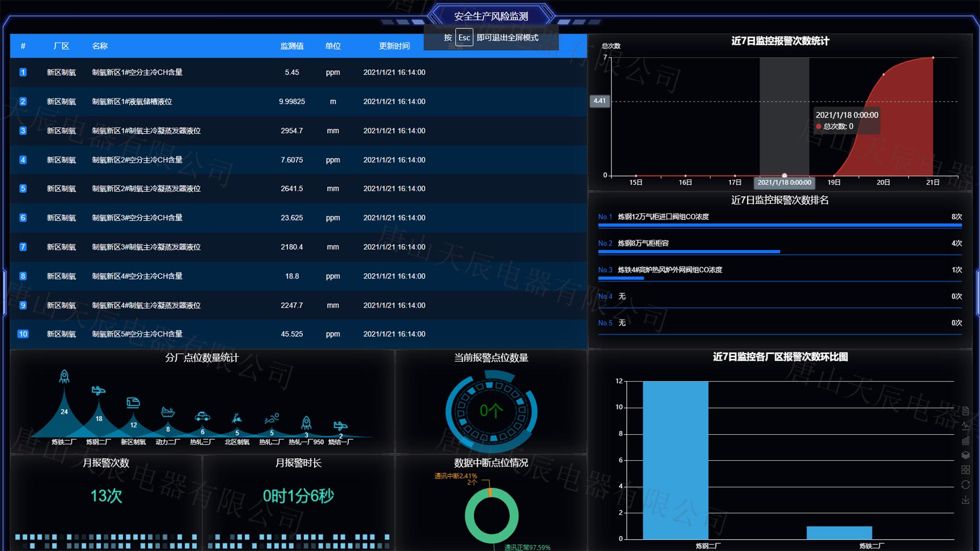The width and height of the screenshot is (980, 551).
Task: Click the 21日 red data point
Action: click(x=933, y=58)
